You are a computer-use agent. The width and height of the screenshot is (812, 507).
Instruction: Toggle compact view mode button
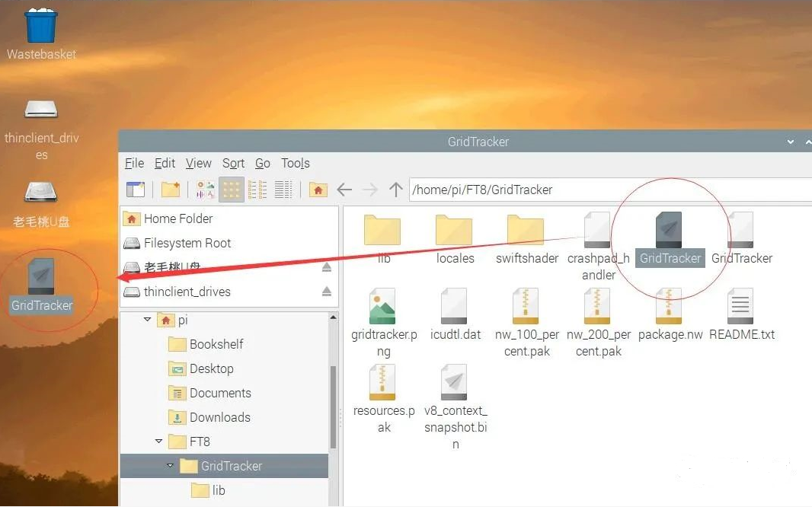[x=257, y=190]
